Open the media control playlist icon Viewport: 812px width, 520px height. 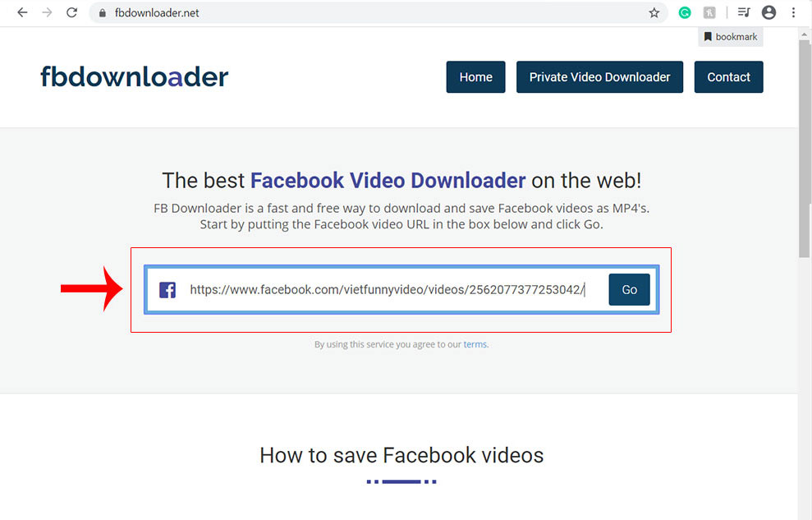click(x=744, y=12)
